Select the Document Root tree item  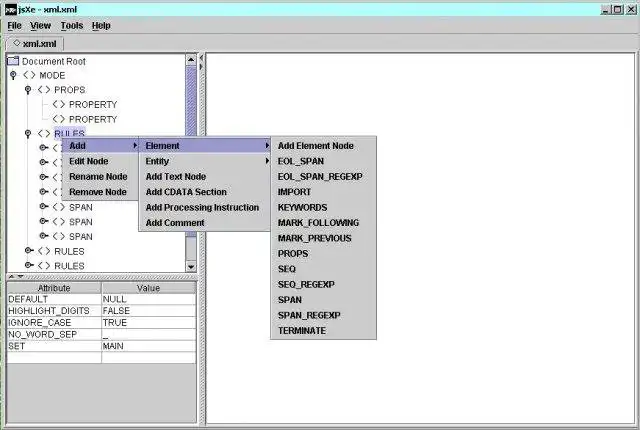click(x=53, y=61)
